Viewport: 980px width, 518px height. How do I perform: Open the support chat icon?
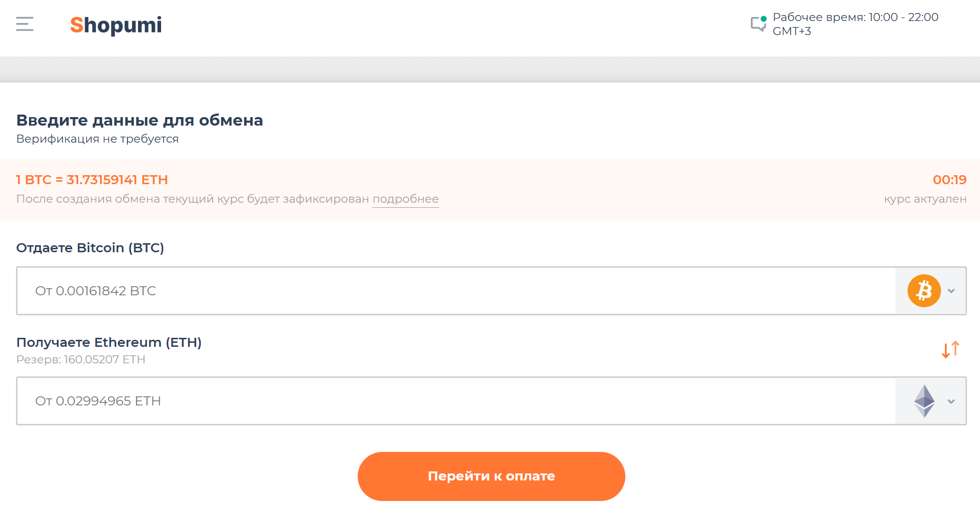pos(758,24)
